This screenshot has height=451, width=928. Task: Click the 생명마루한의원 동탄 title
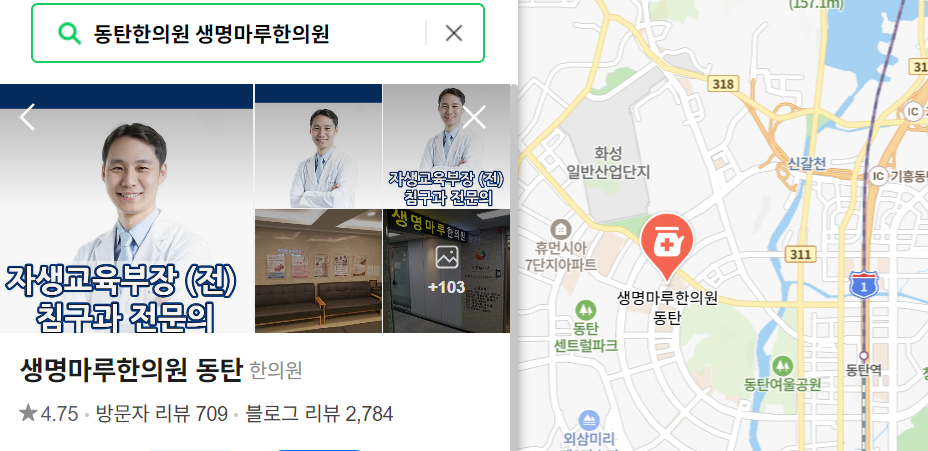click(131, 371)
